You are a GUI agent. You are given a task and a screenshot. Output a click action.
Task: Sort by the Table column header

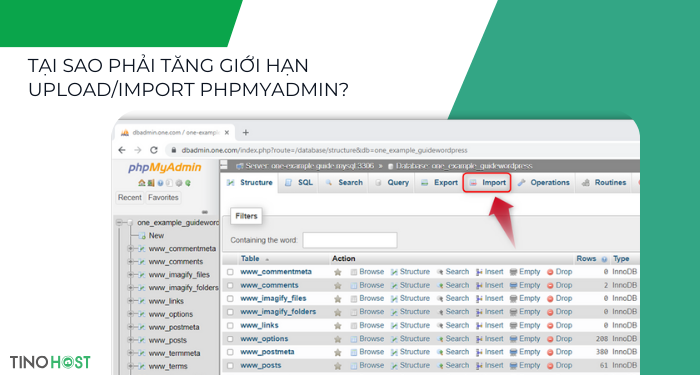250,259
